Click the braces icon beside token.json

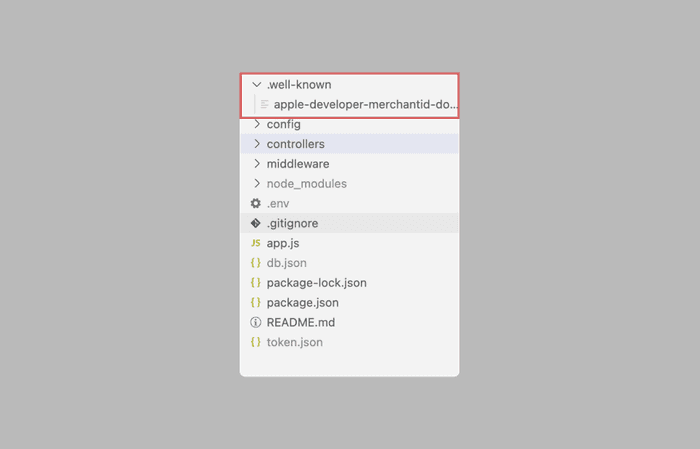point(256,342)
